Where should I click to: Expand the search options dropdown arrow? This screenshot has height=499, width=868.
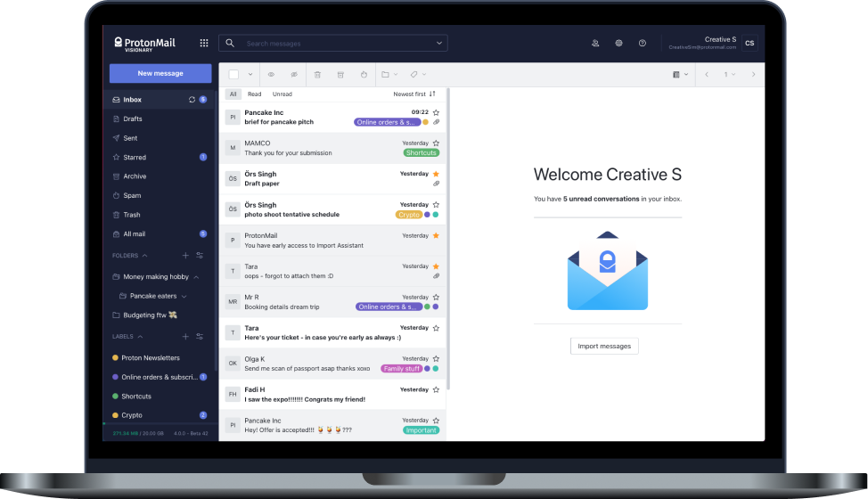[439, 43]
